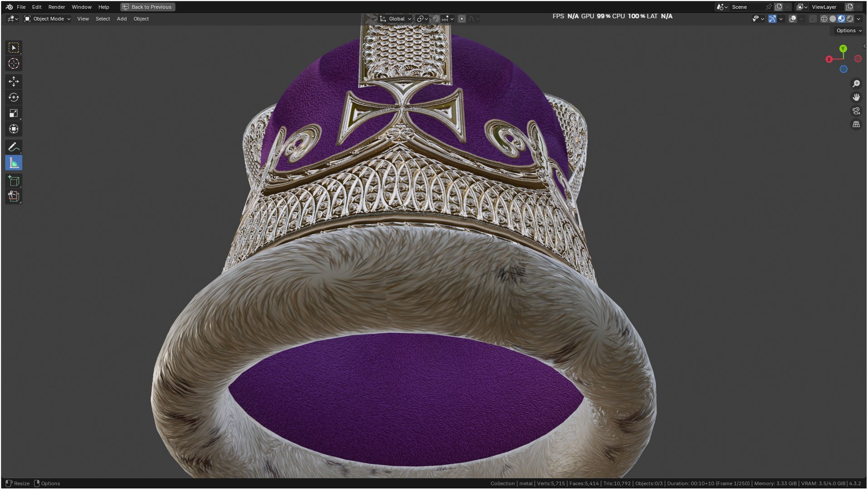Viewport: 868px width, 490px height.
Task: Click the 'Objects:0/3' status bar text
Action: 649,484
